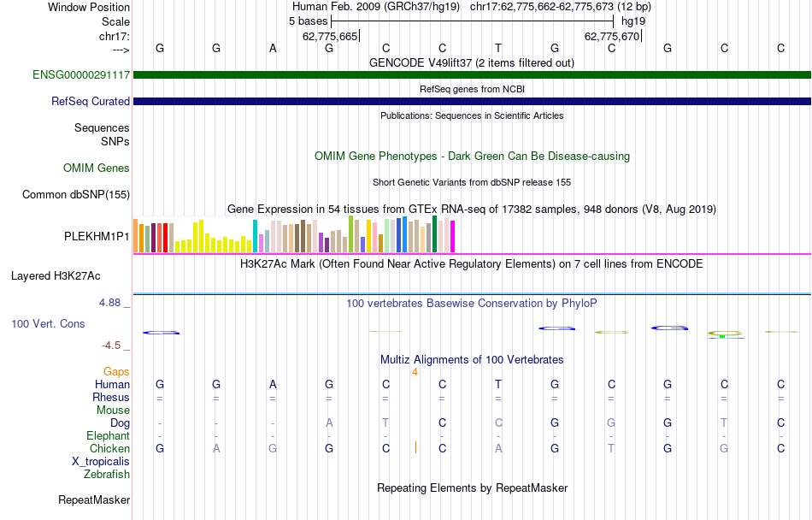Click the orange insertion tick in Chicken row
The image size is (812, 520).
coord(415,447)
